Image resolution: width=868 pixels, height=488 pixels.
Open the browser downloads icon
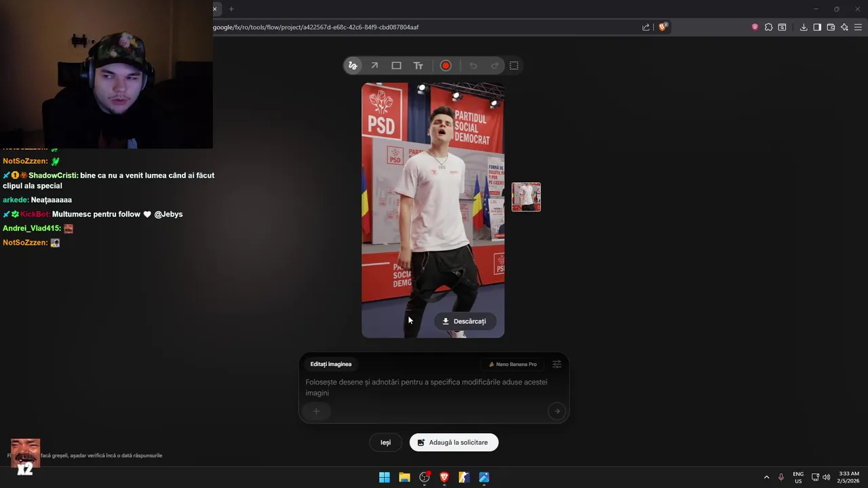pyautogui.click(x=804, y=27)
